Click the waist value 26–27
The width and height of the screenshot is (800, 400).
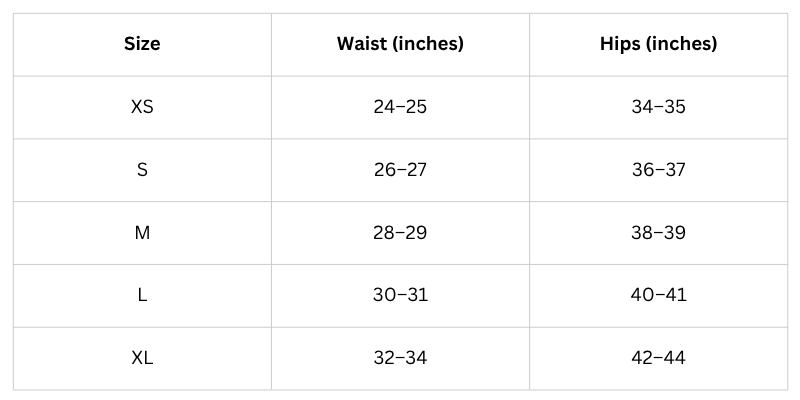pos(400,170)
